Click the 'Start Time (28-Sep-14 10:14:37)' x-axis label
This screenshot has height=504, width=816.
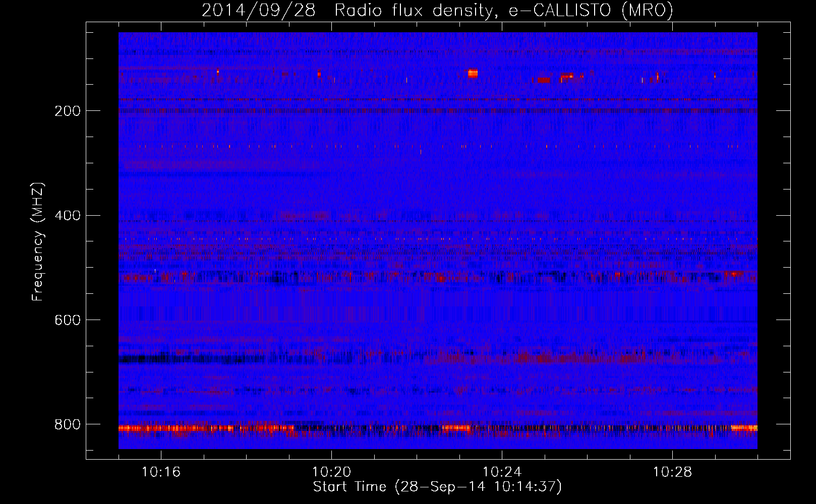tap(437, 487)
